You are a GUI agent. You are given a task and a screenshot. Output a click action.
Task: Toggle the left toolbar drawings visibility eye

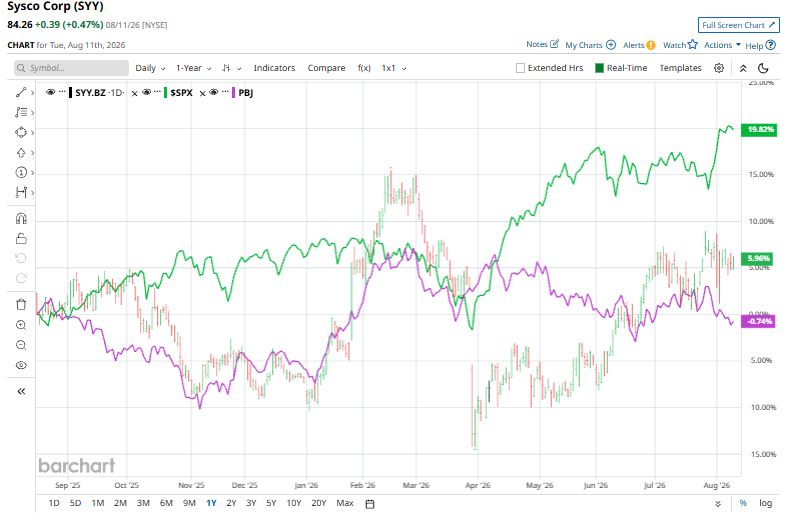pos(21,365)
